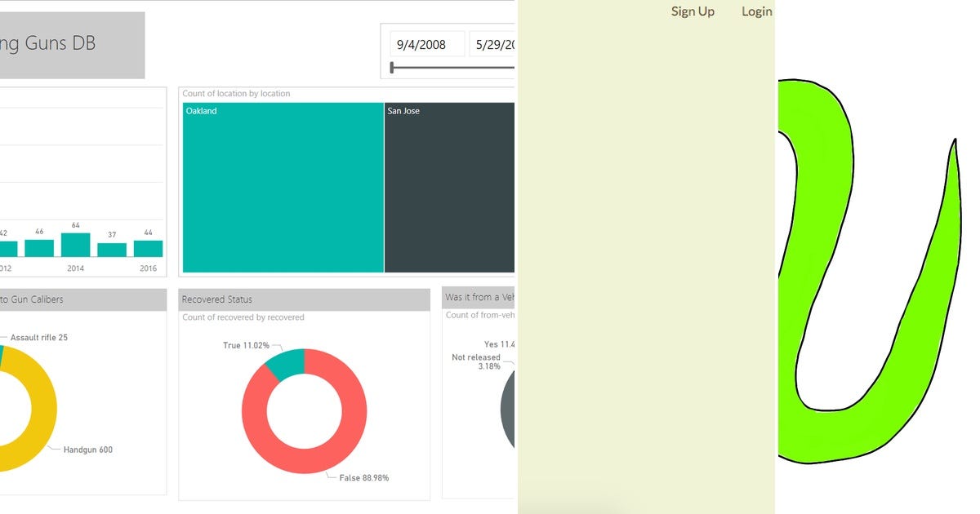Select the San Jose treemap block
The height and width of the screenshot is (514, 980).
pos(449,188)
